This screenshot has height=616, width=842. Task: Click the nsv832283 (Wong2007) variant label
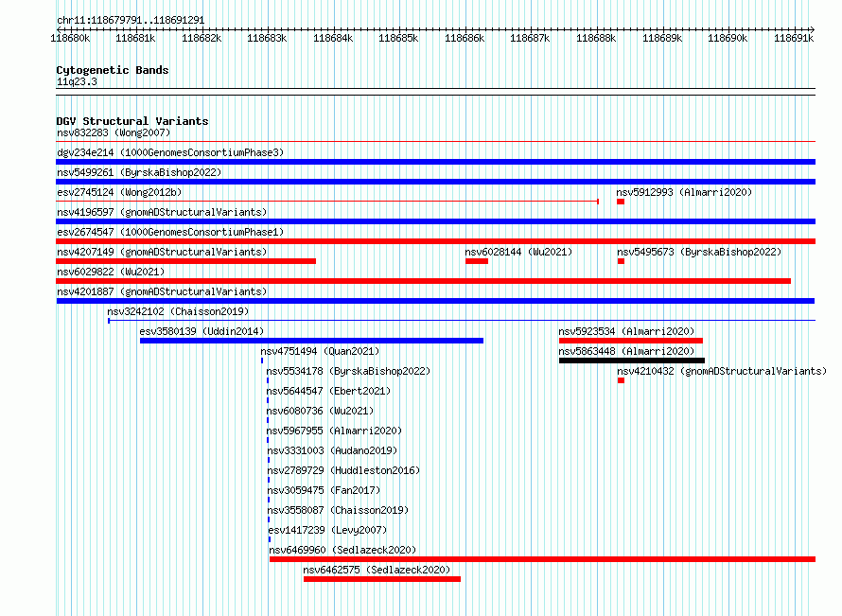coord(114,132)
